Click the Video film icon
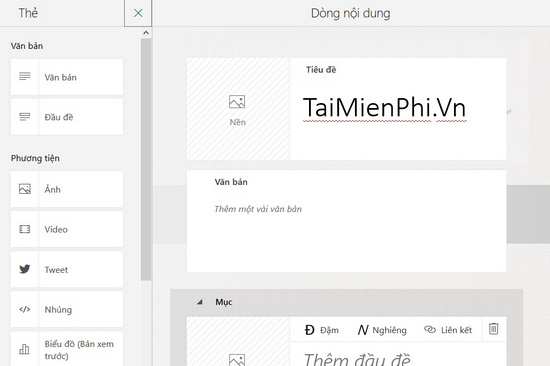 point(25,229)
